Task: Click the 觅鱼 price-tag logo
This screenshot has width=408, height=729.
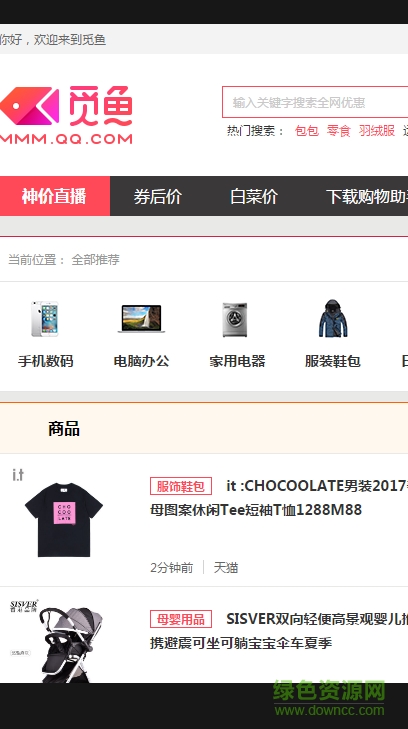Action: (x=66, y=114)
